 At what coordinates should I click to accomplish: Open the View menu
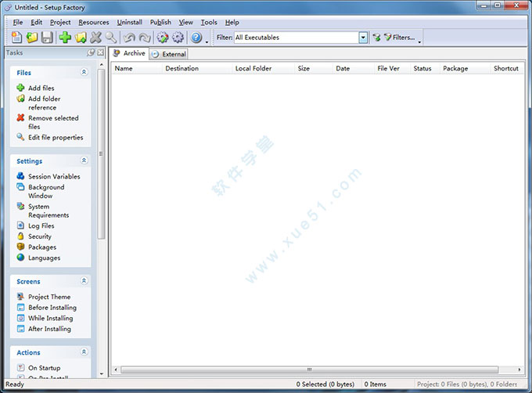(x=186, y=23)
